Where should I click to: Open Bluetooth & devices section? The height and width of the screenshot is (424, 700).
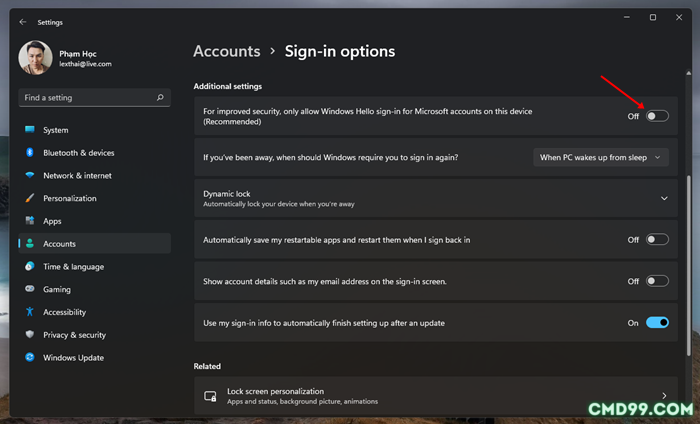(x=94, y=153)
